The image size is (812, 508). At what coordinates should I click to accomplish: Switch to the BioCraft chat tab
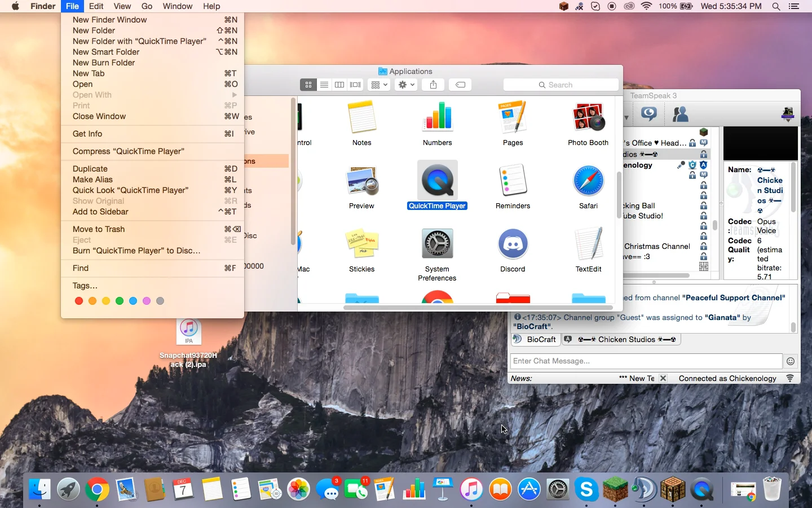point(536,339)
